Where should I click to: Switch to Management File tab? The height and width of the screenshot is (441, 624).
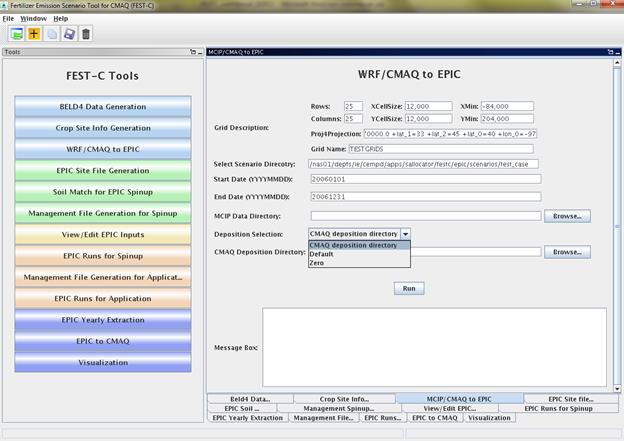coord(324,418)
